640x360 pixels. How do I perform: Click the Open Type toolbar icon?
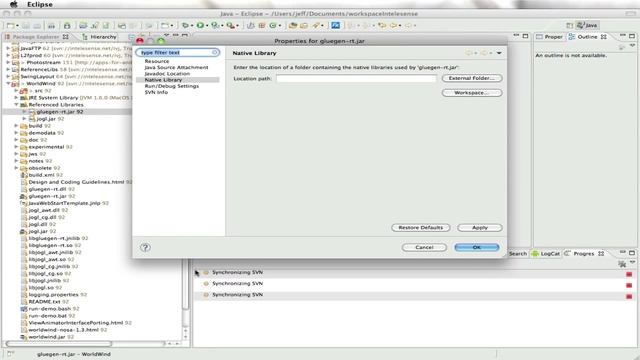pyautogui.click(x=292, y=25)
